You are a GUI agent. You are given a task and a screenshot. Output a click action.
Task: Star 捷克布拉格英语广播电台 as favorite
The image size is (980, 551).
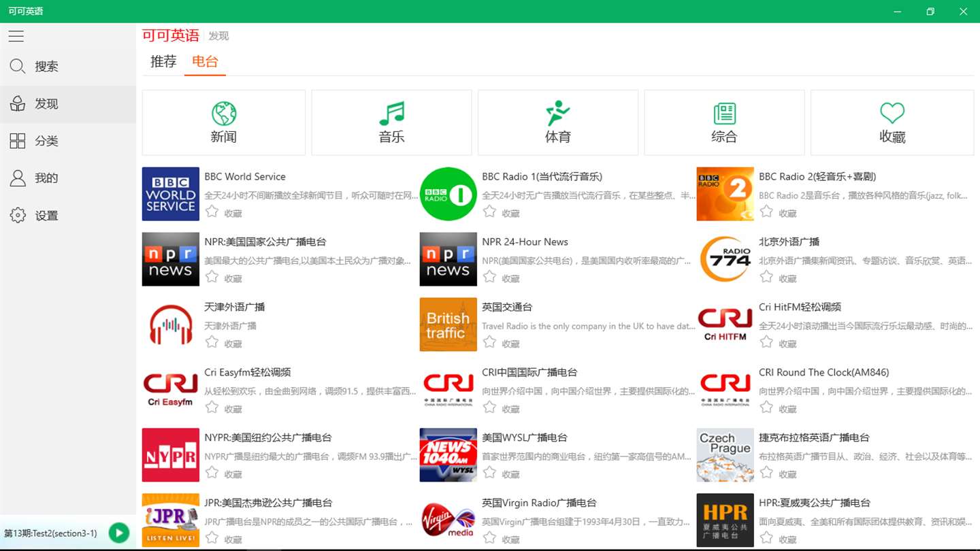766,473
